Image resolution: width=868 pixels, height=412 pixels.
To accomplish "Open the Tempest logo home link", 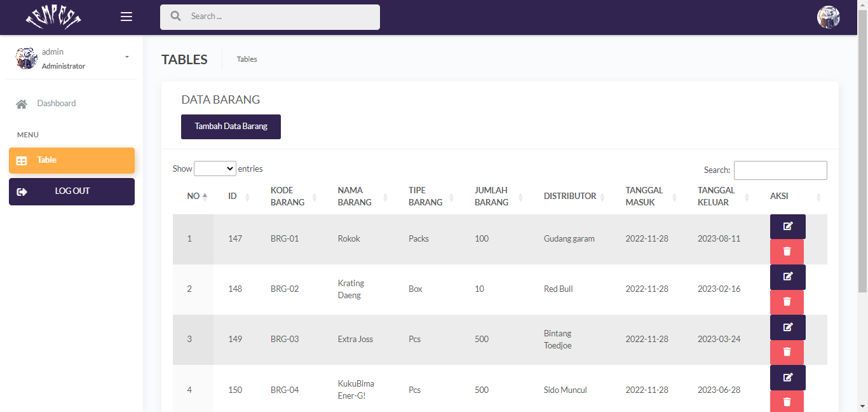I will (x=53, y=17).
